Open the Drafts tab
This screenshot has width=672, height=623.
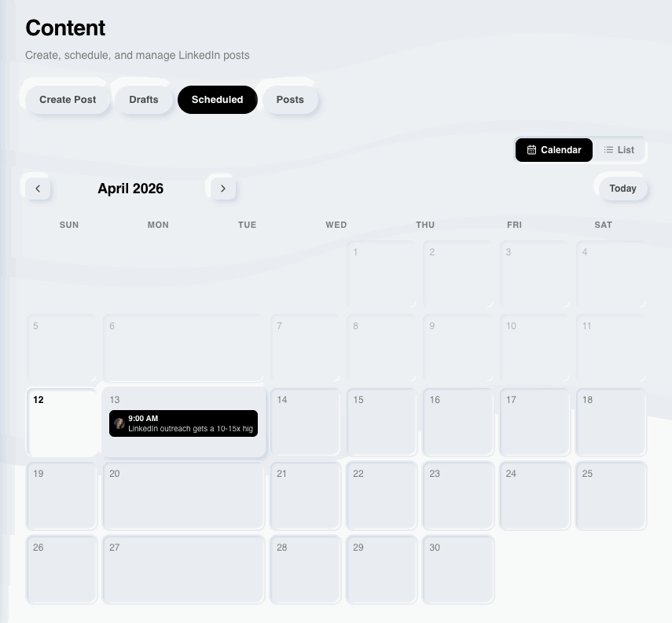(x=144, y=100)
